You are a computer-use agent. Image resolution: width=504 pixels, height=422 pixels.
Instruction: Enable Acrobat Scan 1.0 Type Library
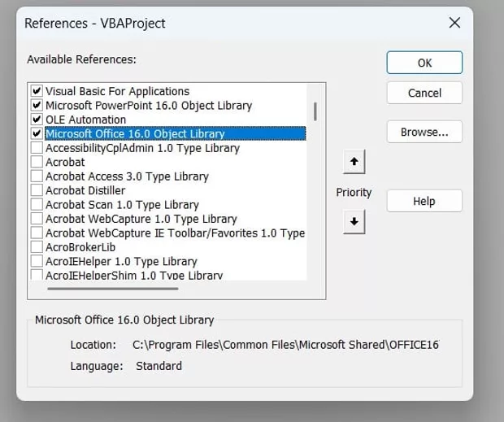pyautogui.click(x=37, y=205)
